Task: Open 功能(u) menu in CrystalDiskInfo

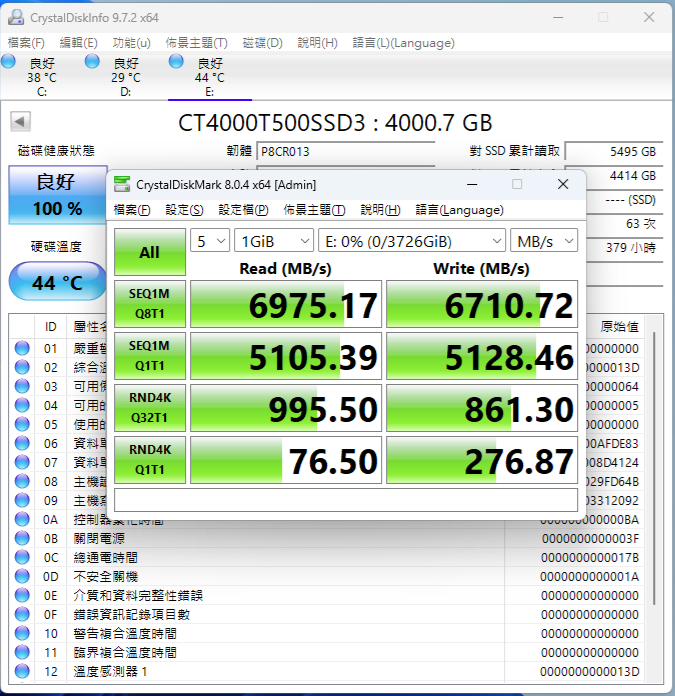Action: pyautogui.click(x=131, y=43)
